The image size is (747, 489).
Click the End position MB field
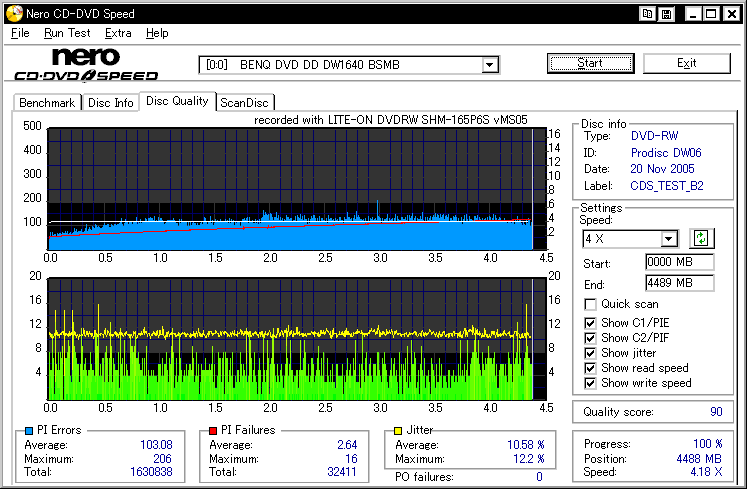[679, 283]
